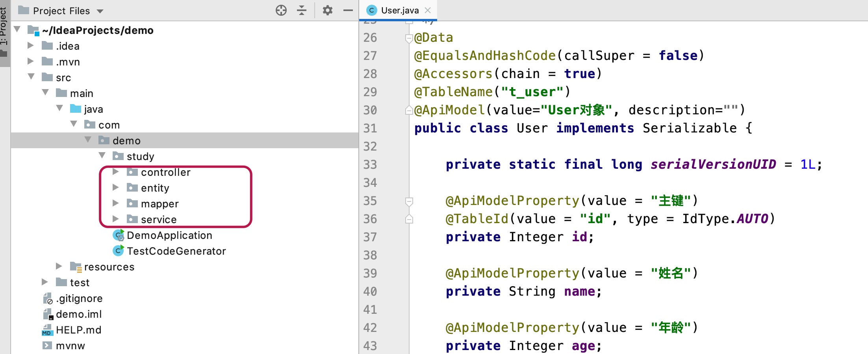Open project panel settings gear

[327, 10]
